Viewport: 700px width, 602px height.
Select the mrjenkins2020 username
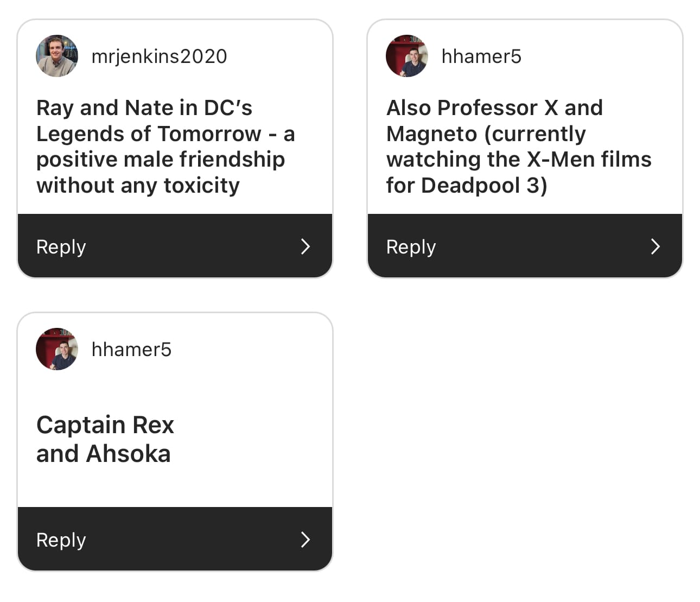pyautogui.click(x=159, y=56)
